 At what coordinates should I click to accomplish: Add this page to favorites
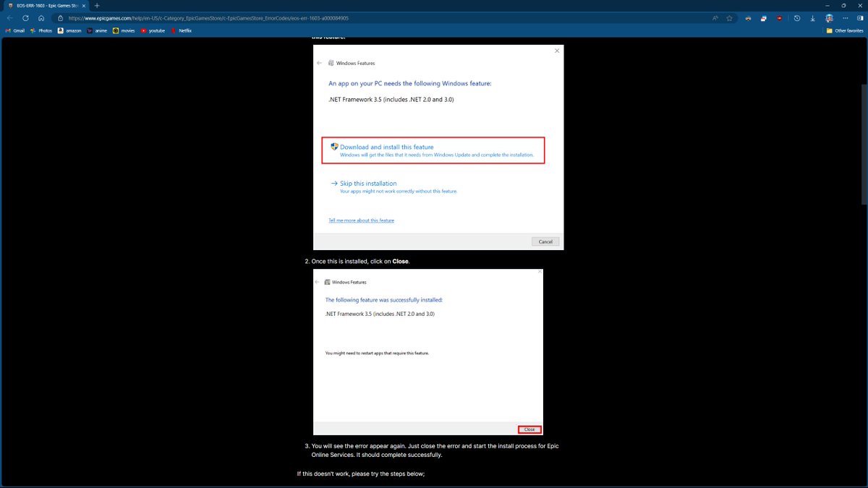(x=731, y=18)
